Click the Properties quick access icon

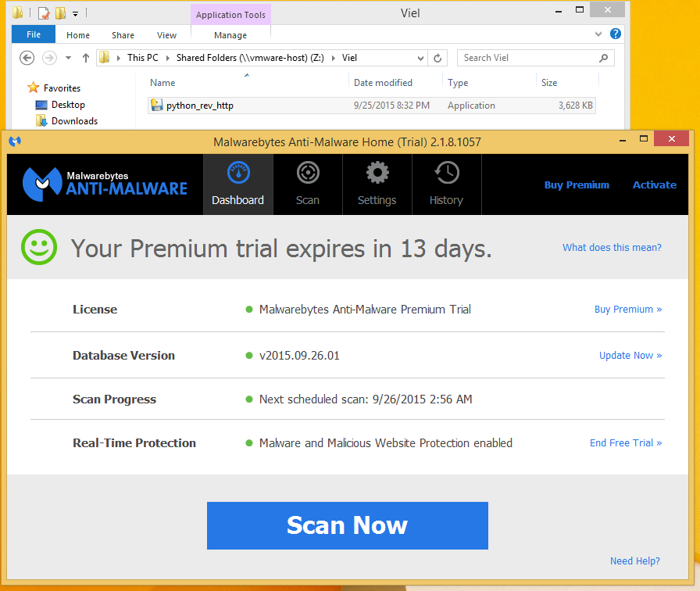44,13
